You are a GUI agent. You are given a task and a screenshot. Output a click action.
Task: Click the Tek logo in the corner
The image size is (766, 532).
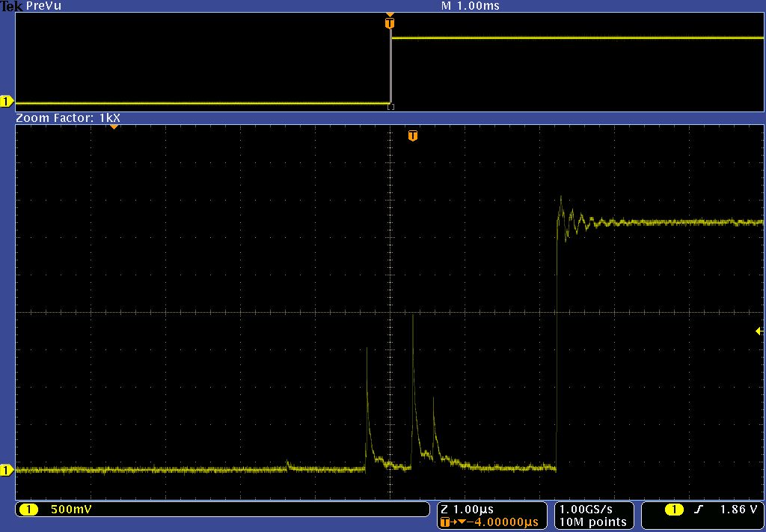pos(11,6)
